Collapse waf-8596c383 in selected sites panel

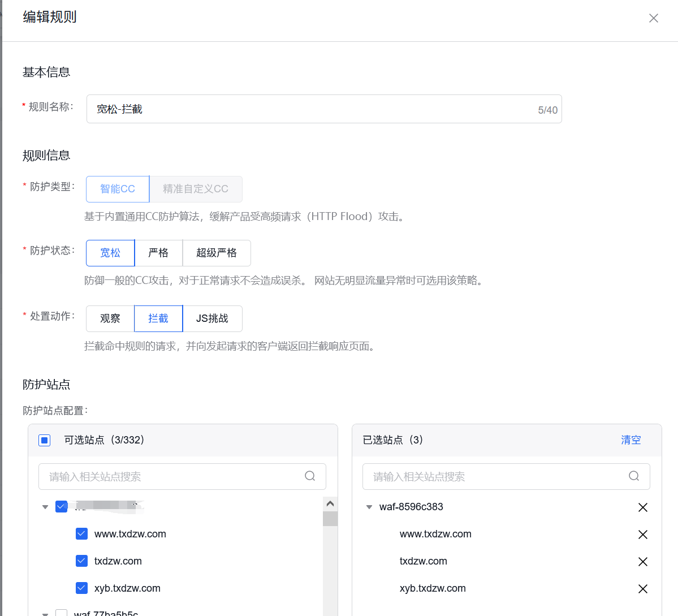(x=369, y=507)
